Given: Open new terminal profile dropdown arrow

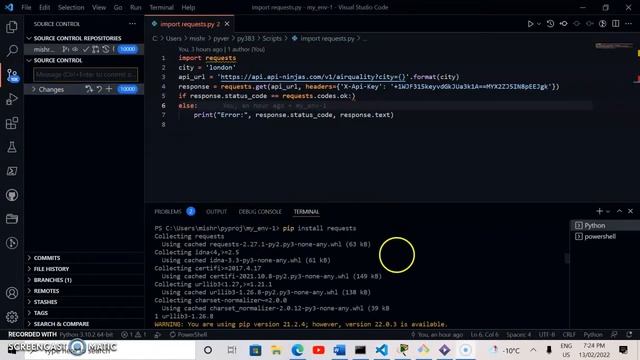Looking at the screenshot, I should [608, 211].
